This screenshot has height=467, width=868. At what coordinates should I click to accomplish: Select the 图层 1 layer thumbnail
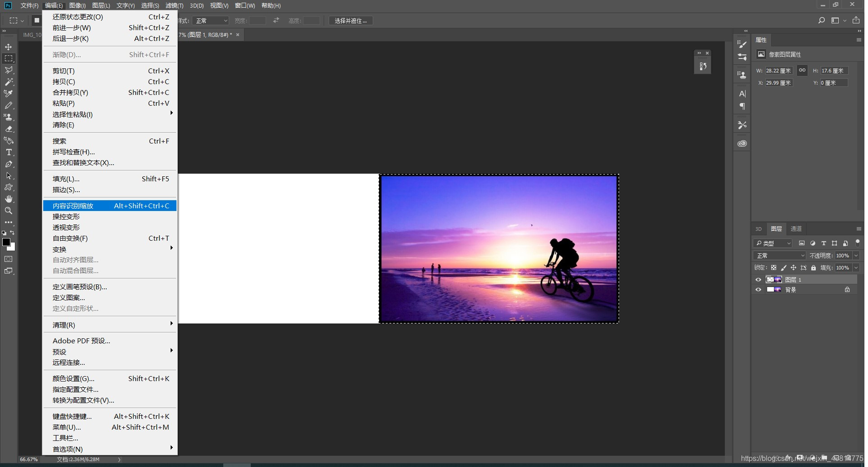coord(774,280)
